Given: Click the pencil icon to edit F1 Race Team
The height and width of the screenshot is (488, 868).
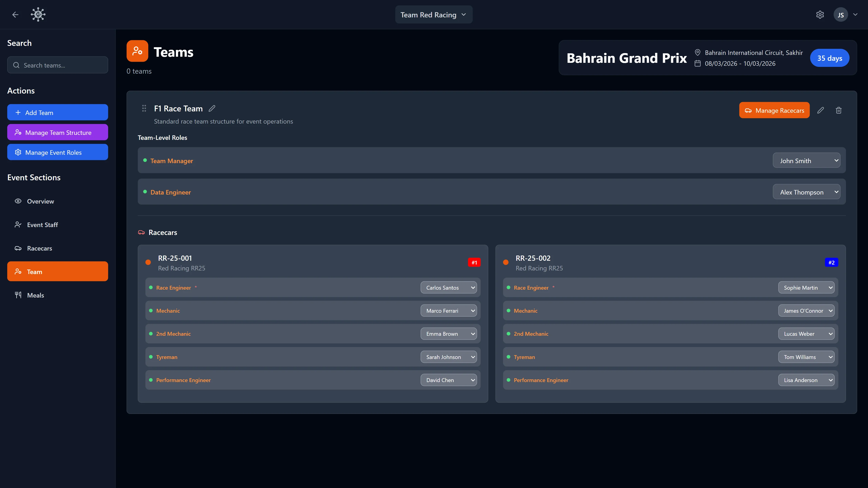Looking at the screenshot, I should [x=212, y=108].
